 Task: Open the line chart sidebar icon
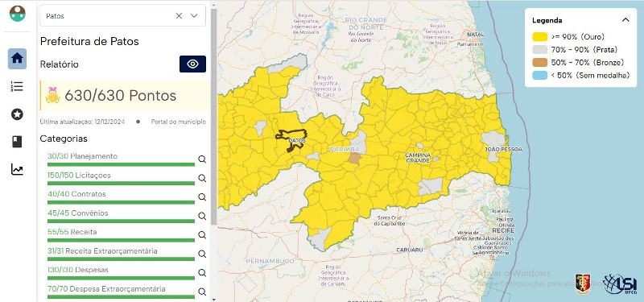pos(17,169)
